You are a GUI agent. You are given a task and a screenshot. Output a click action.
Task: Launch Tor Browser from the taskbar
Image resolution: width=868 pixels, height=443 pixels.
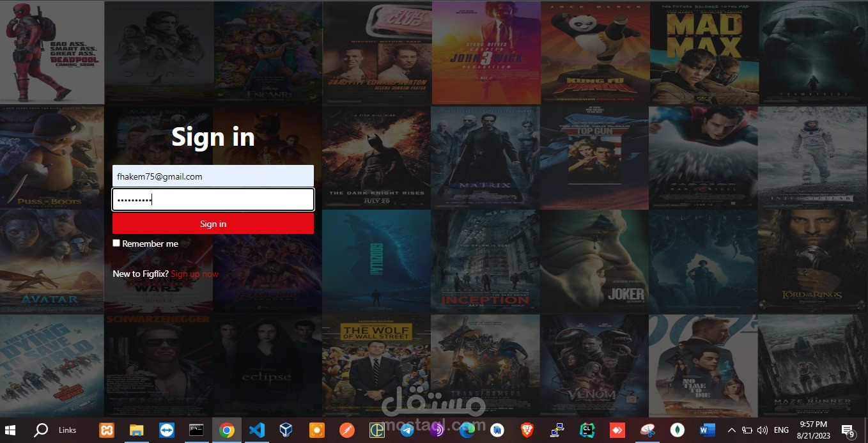437,430
